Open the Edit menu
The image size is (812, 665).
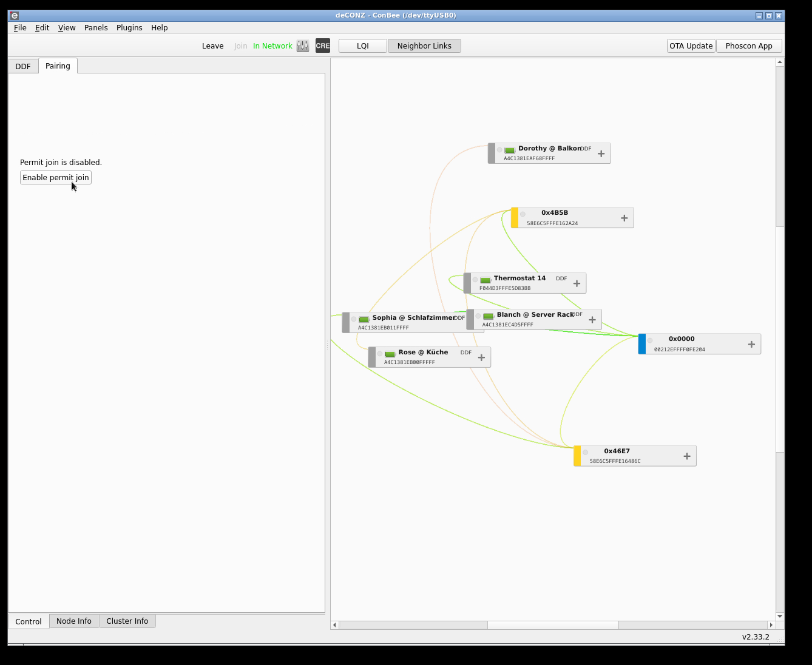(x=42, y=28)
